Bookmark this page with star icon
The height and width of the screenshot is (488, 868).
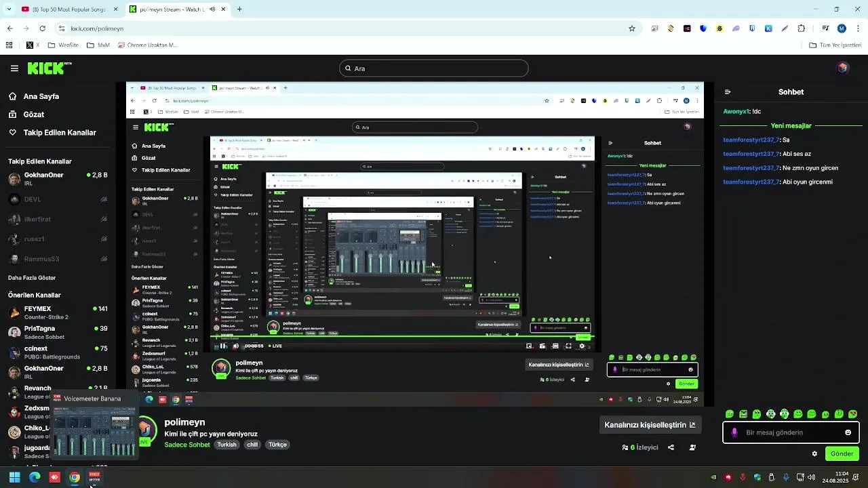coord(632,28)
